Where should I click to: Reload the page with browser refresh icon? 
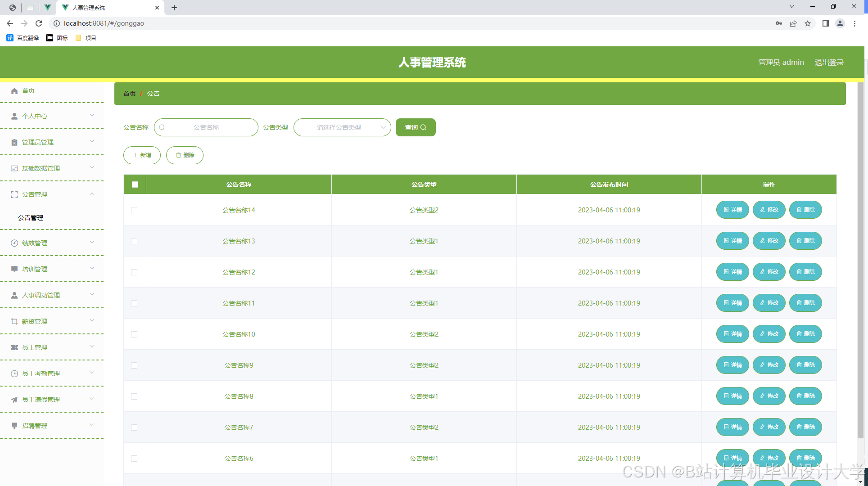[39, 23]
